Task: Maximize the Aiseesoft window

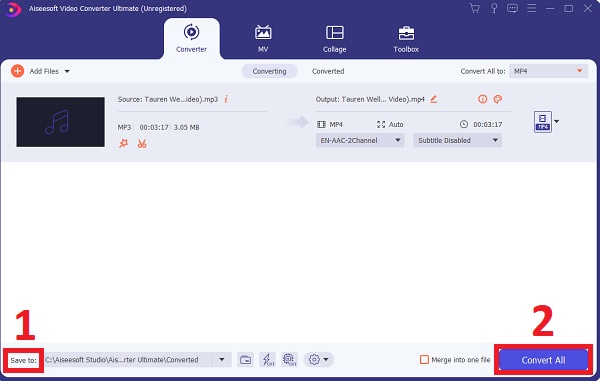Action: point(569,8)
